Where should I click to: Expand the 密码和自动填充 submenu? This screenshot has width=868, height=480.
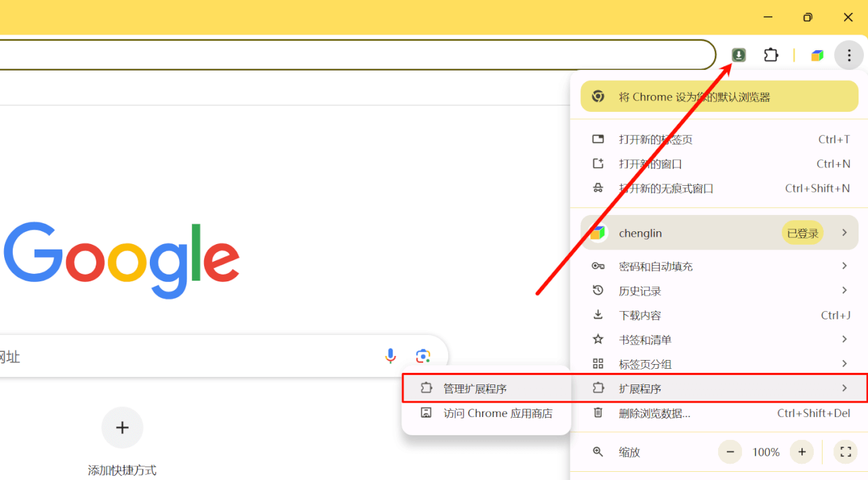pyautogui.click(x=844, y=266)
